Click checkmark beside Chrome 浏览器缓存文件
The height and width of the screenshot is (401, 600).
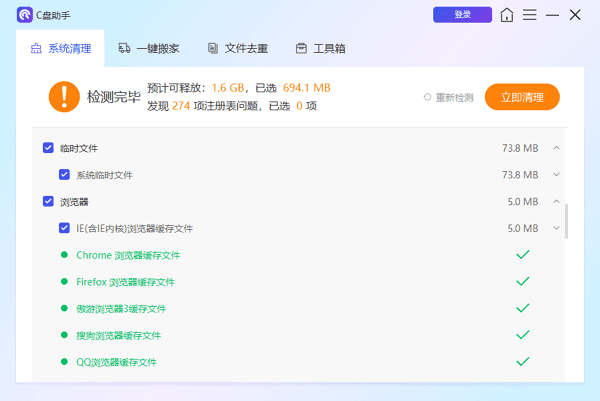[x=521, y=255]
